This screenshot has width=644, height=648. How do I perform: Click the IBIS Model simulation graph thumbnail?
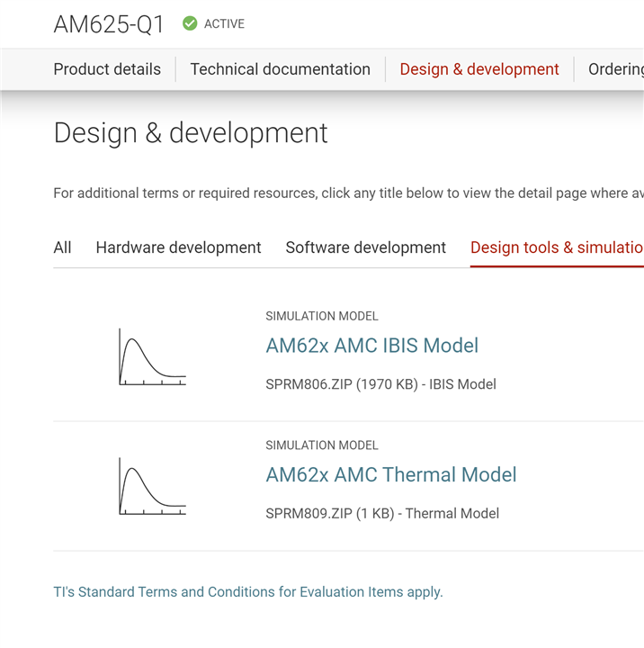(152, 357)
